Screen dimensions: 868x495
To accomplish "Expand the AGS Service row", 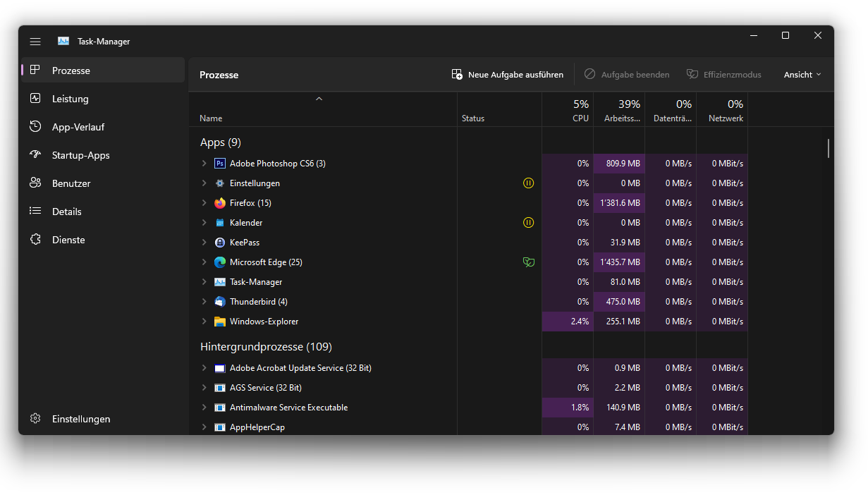I will (x=204, y=388).
